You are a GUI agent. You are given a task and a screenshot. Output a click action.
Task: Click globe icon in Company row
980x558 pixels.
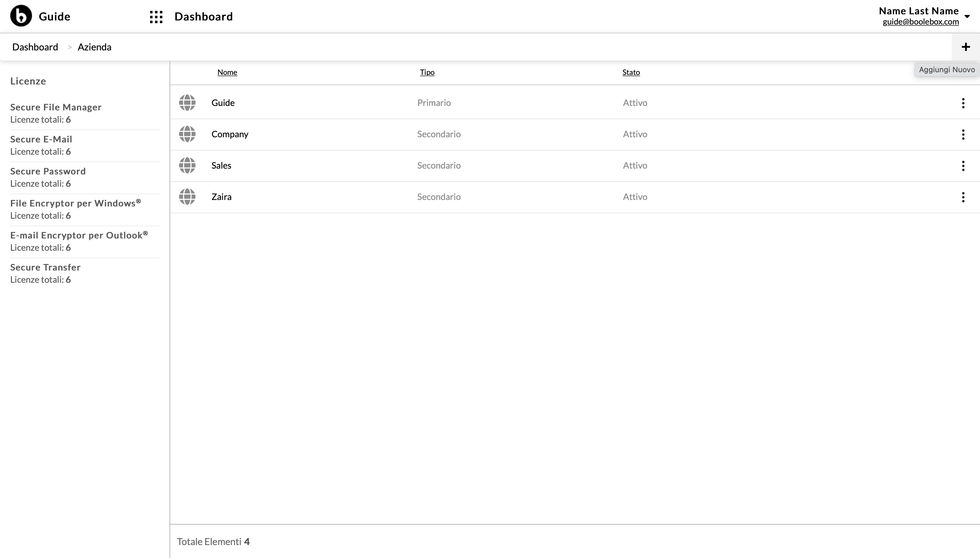point(187,134)
